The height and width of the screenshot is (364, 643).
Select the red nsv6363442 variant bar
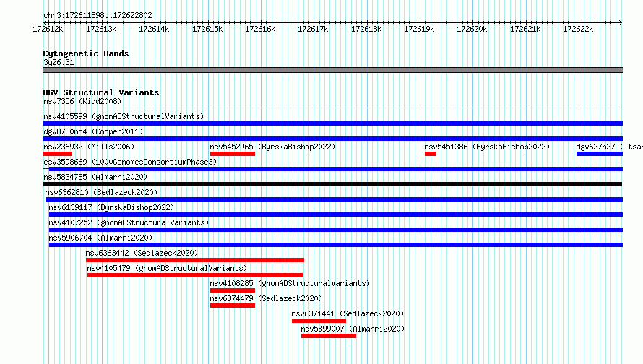[x=195, y=260]
